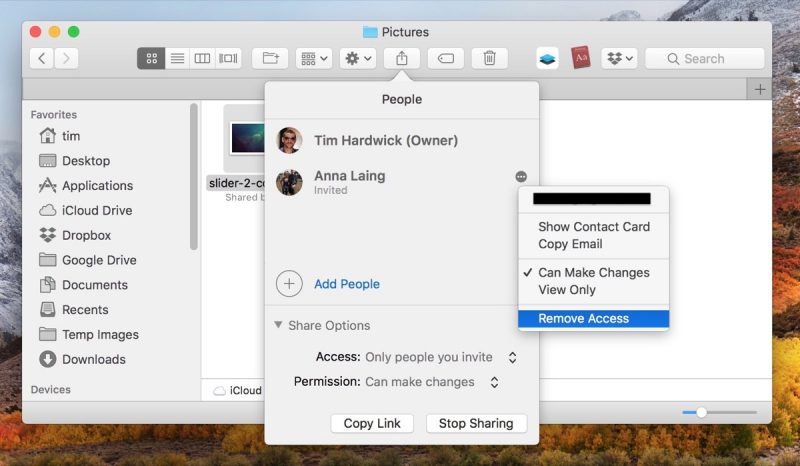Open the gear Action menu
The image size is (800, 466).
pos(358,58)
